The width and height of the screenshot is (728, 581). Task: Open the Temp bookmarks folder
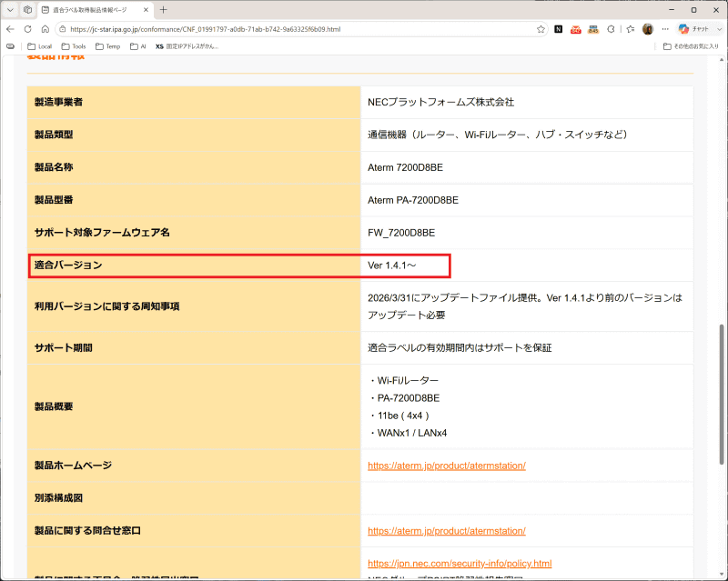(107, 46)
